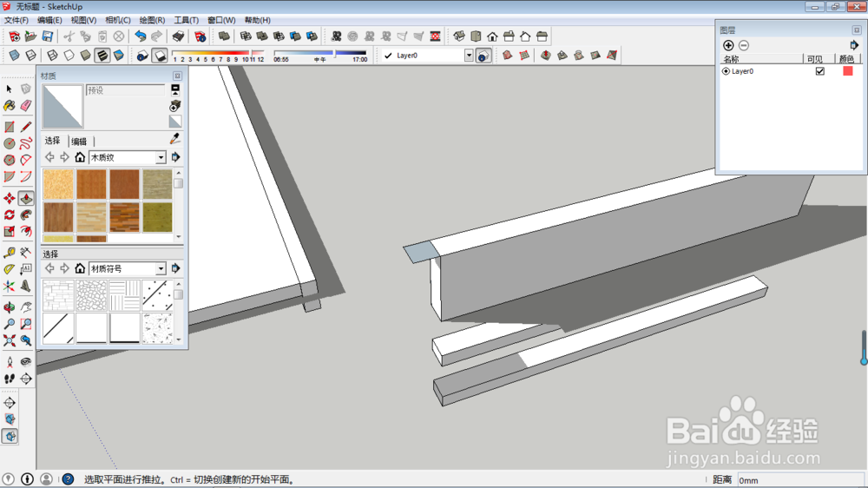Switch to the 编辑 materials tab
Image resolution: width=868 pixels, height=488 pixels.
pos(79,142)
